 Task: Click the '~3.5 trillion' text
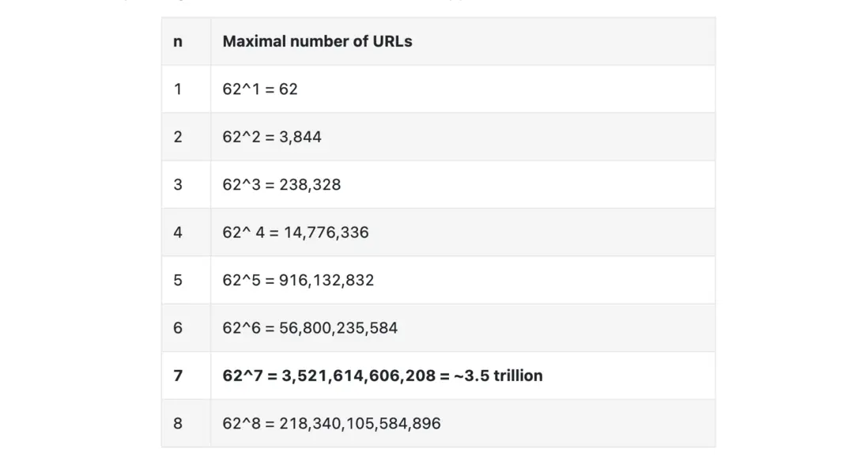tap(498, 376)
